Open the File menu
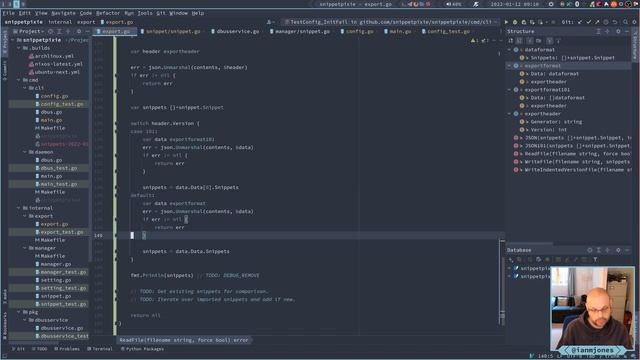Viewport: 640px width, 360px height. (x=9, y=13)
